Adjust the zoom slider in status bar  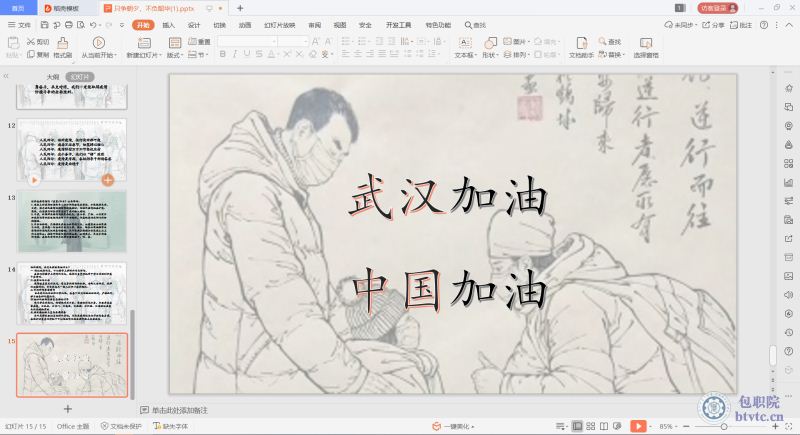click(x=724, y=426)
